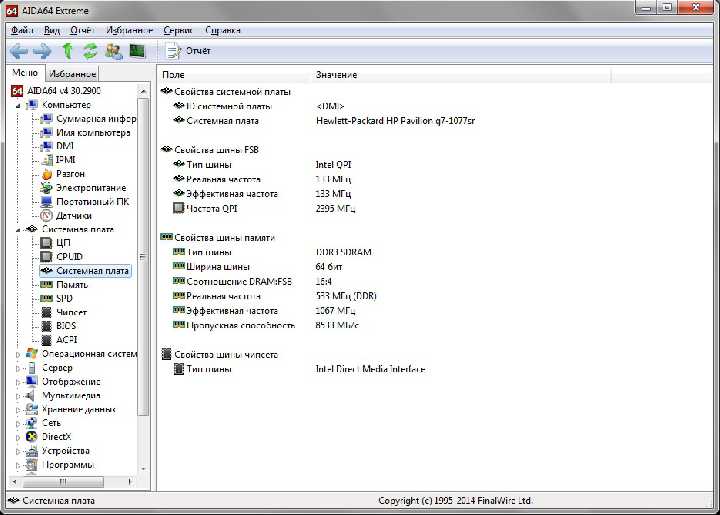Refresh with the green circular arrows icon
The image size is (720, 515).
pyautogui.click(x=90, y=51)
